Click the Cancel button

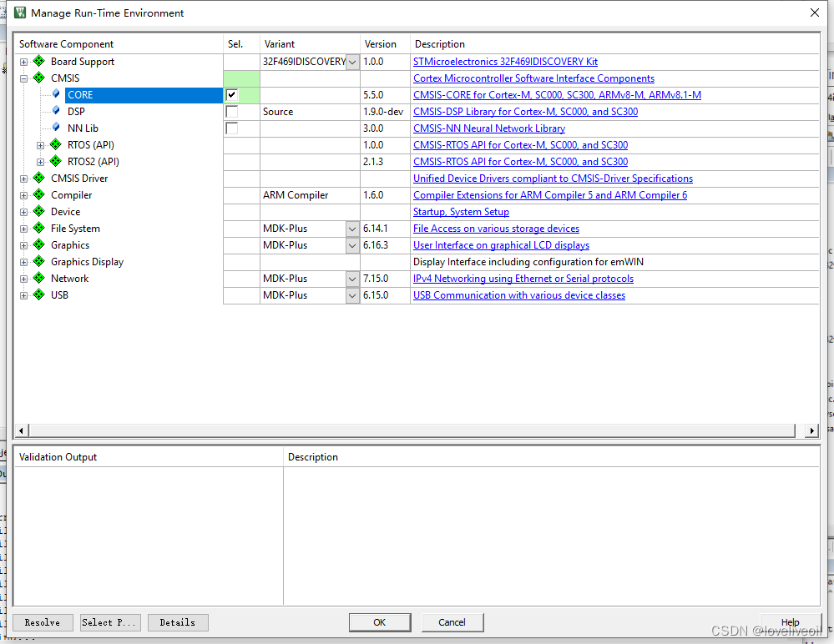(452, 622)
